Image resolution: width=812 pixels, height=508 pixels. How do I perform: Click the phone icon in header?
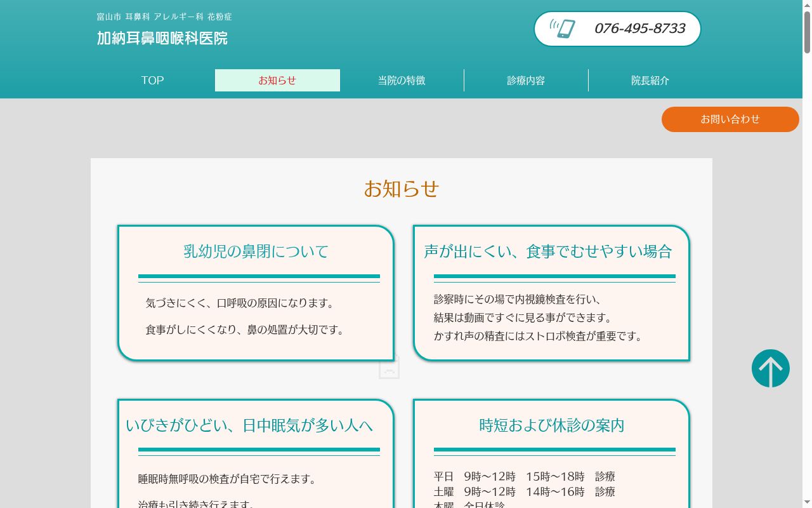pos(563,29)
